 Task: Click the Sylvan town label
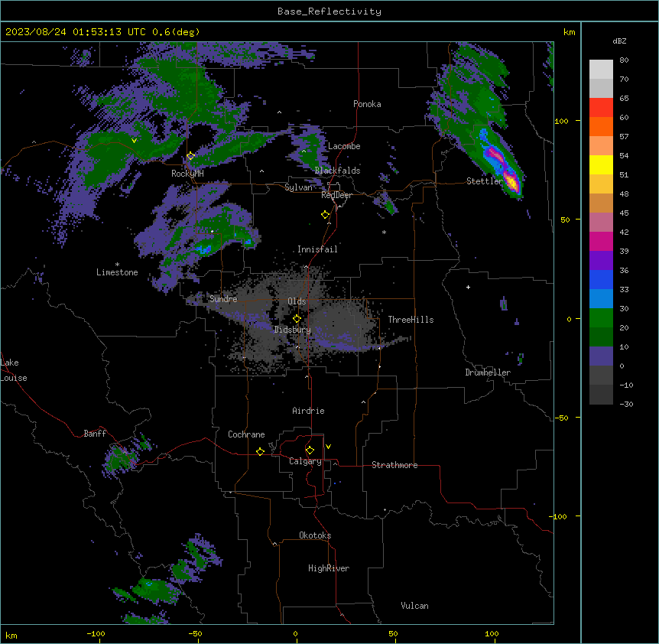point(298,187)
